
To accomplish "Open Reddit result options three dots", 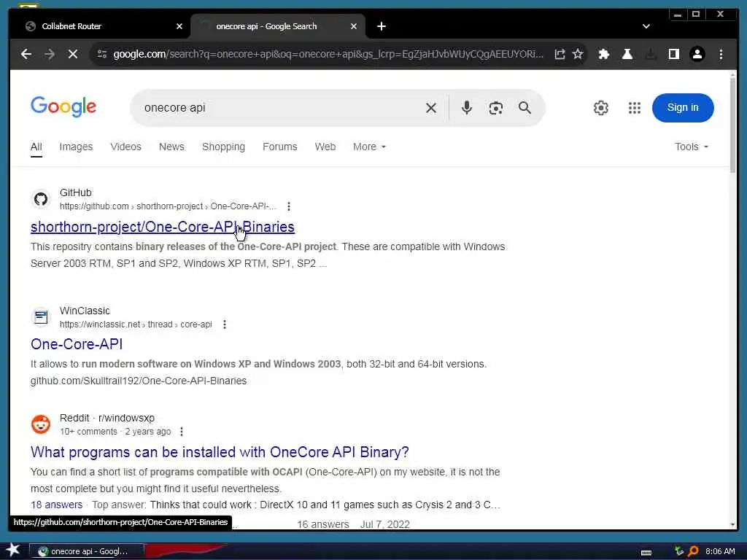I will tap(181, 432).
